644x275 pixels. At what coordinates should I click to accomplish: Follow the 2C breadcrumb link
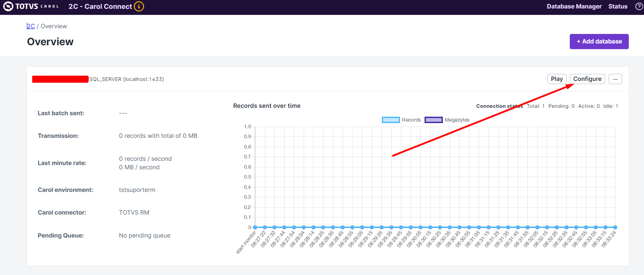coord(31,26)
